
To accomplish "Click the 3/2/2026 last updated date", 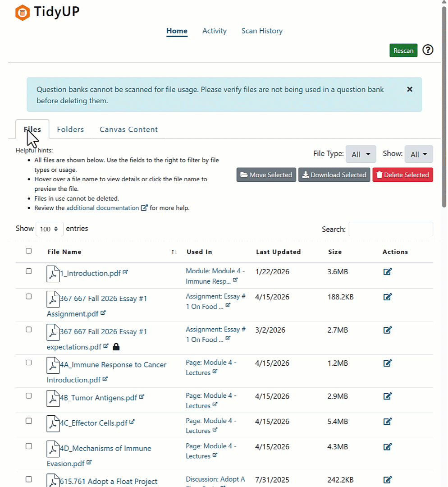I will (270, 330).
